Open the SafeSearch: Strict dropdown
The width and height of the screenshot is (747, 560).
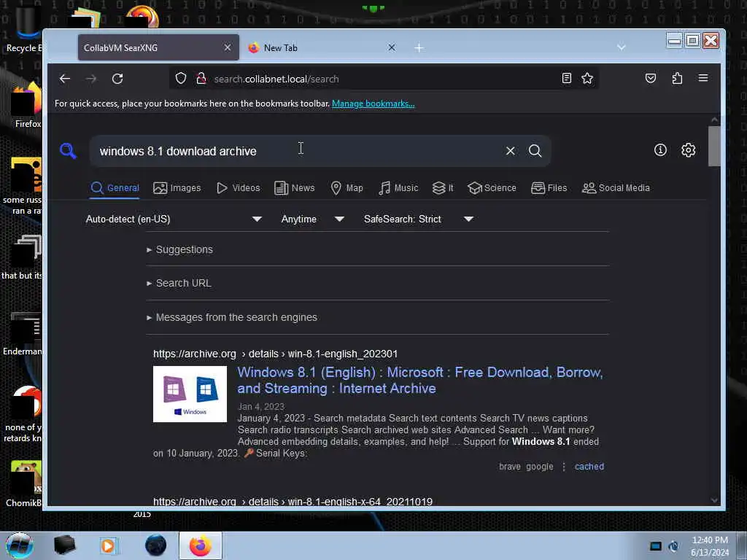(418, 219)
